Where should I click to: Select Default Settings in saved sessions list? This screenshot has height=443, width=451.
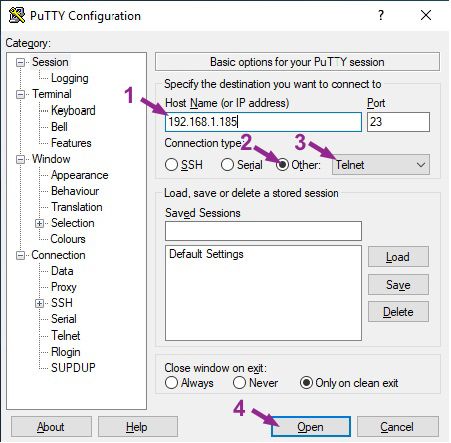206,254
